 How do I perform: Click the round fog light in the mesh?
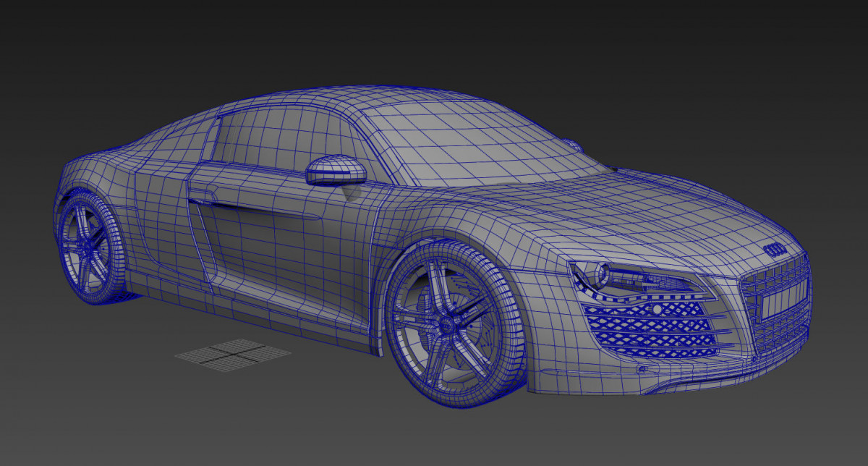(x=657, y=310)
